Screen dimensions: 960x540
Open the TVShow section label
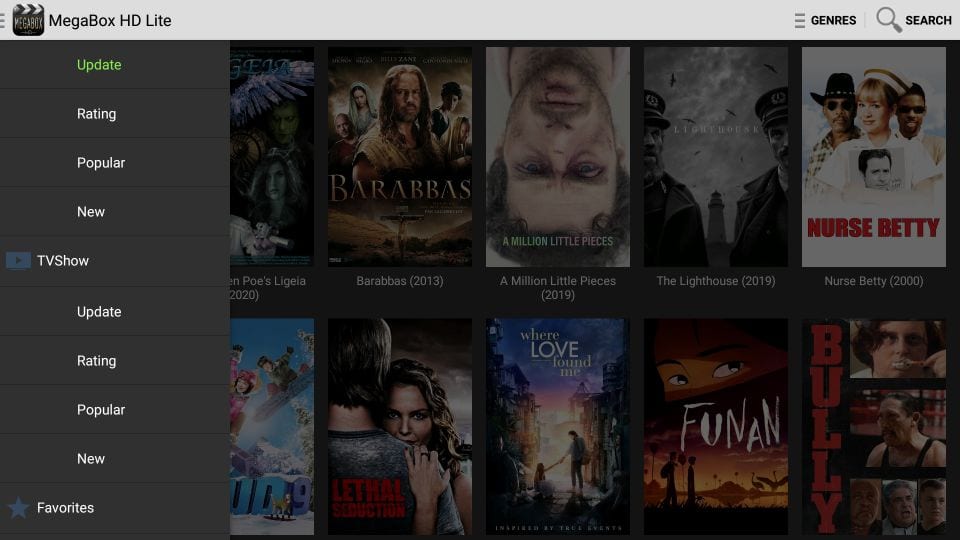(x=63, y=261)
